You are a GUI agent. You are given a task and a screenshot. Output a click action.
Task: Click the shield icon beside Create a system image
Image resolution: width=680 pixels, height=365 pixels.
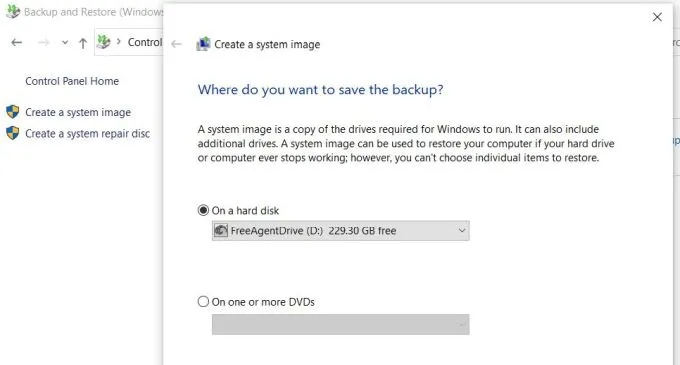point(13,112)
